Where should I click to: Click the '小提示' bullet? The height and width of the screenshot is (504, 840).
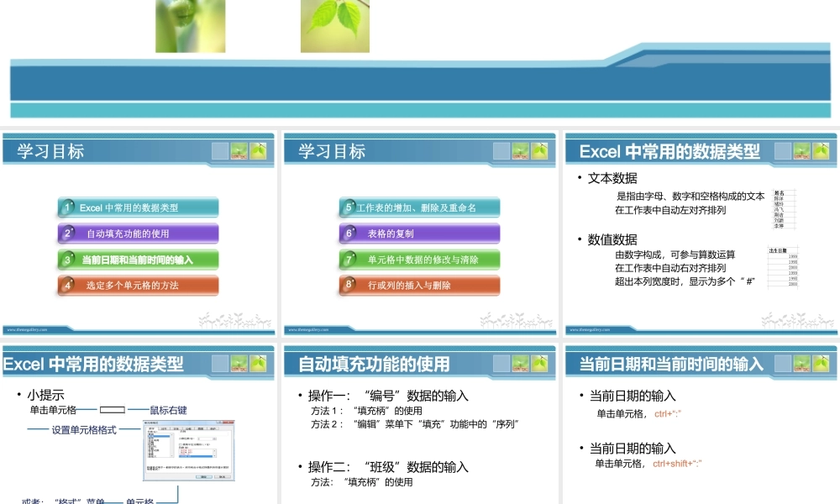pyautogui.click(x=45, y=396)
